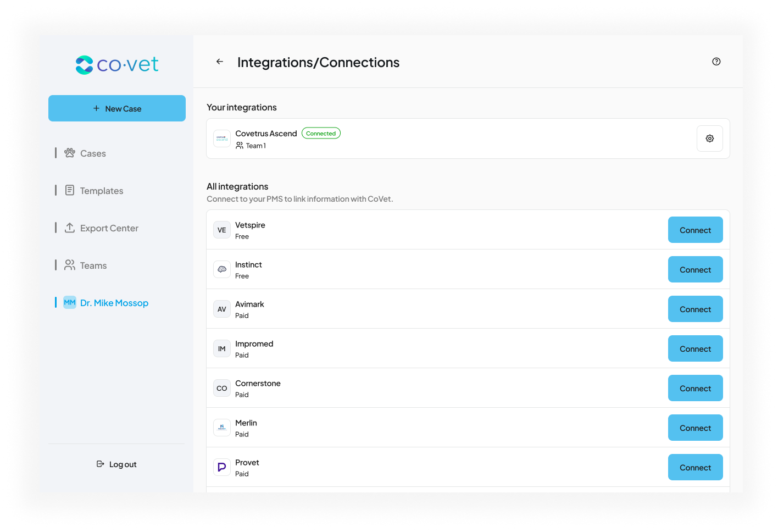Click the Impromed name text

click(254, 344)
